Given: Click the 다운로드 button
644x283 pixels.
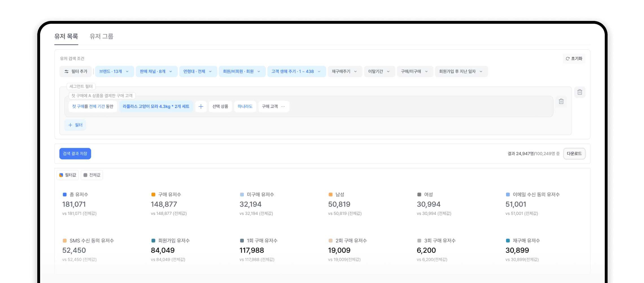Looking at the screenshot, I should coord(574,154).
